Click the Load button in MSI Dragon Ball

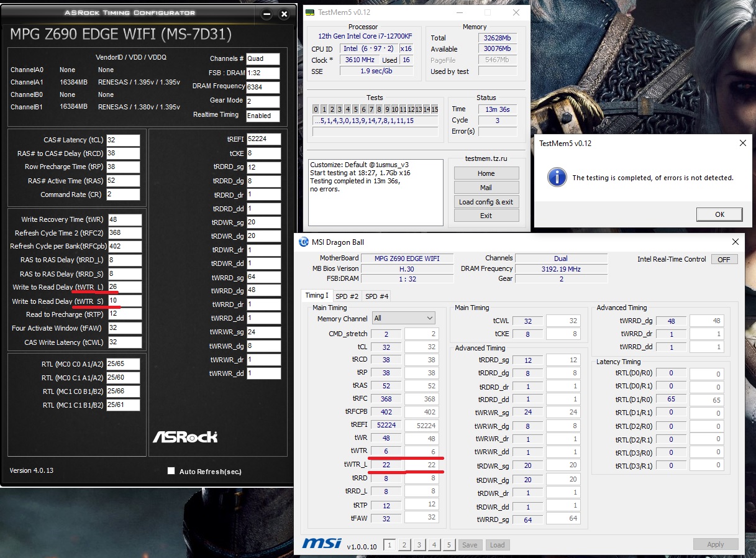pyautogui.click(x=497, y=545)
